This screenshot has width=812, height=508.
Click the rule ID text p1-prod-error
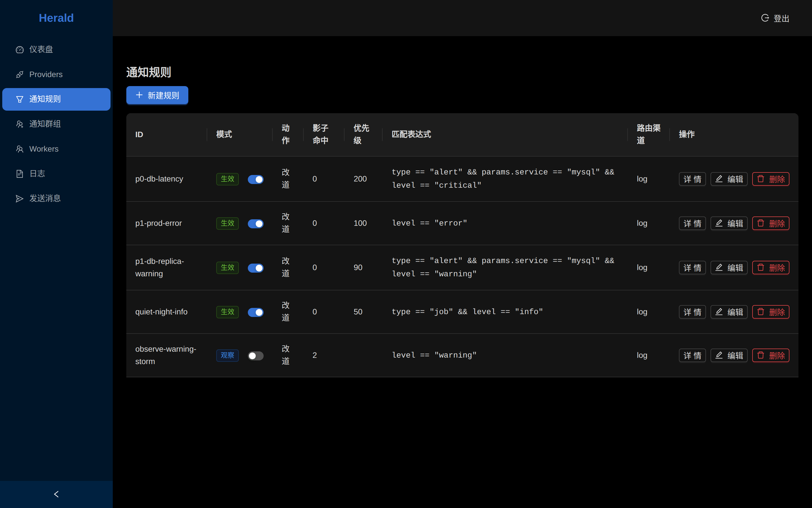158,224
